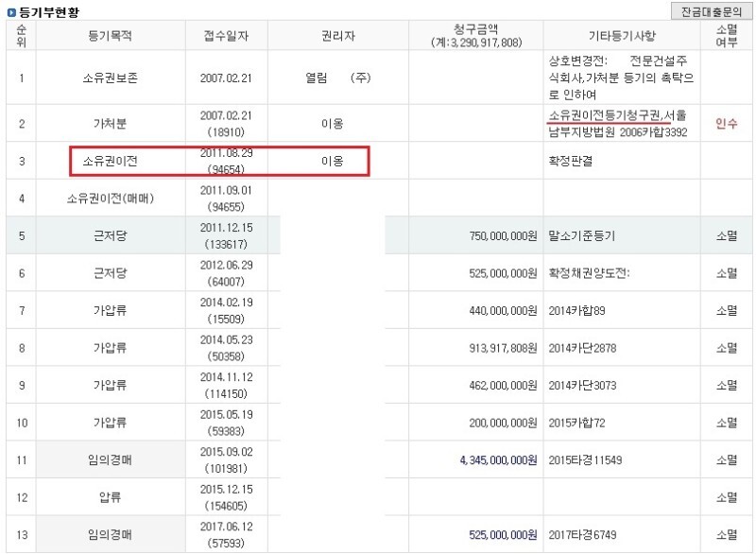Click the 등기목적 column header

coord(110,35)
